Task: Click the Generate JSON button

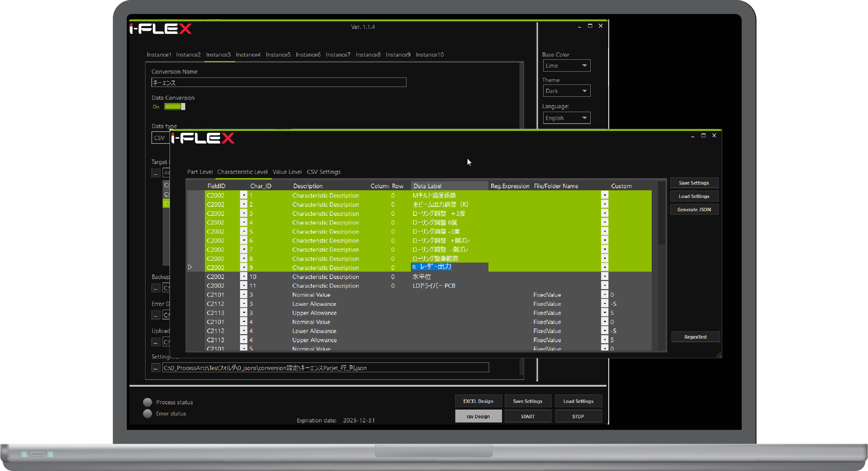Action: pos(694,209)
